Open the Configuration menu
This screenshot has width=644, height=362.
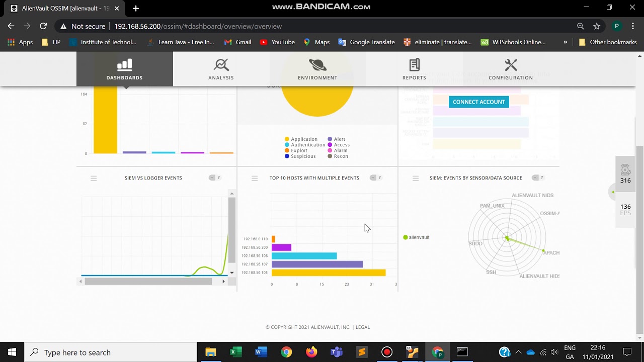(x=511, y=69)
